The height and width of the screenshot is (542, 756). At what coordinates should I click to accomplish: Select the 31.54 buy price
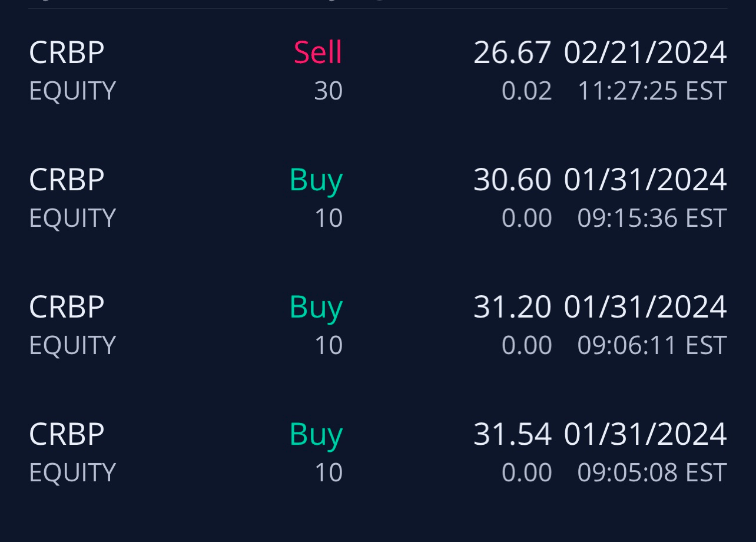[x=512, y=434]
